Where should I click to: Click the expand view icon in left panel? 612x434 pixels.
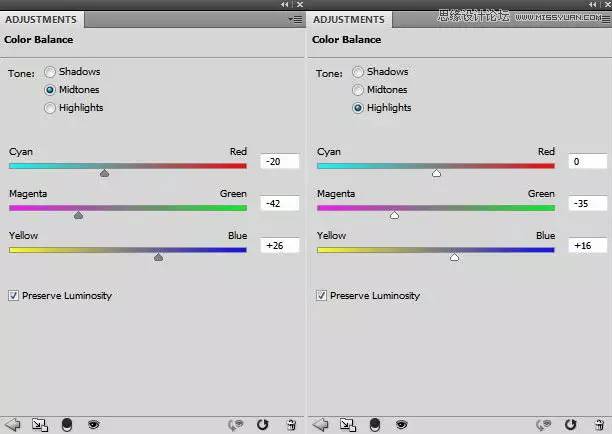(40, 425)
